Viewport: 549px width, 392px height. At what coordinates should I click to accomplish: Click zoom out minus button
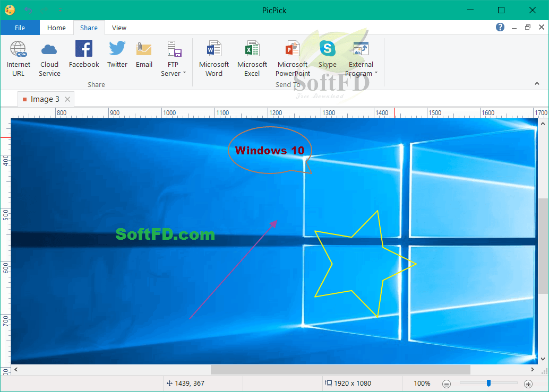pos(447,384)
